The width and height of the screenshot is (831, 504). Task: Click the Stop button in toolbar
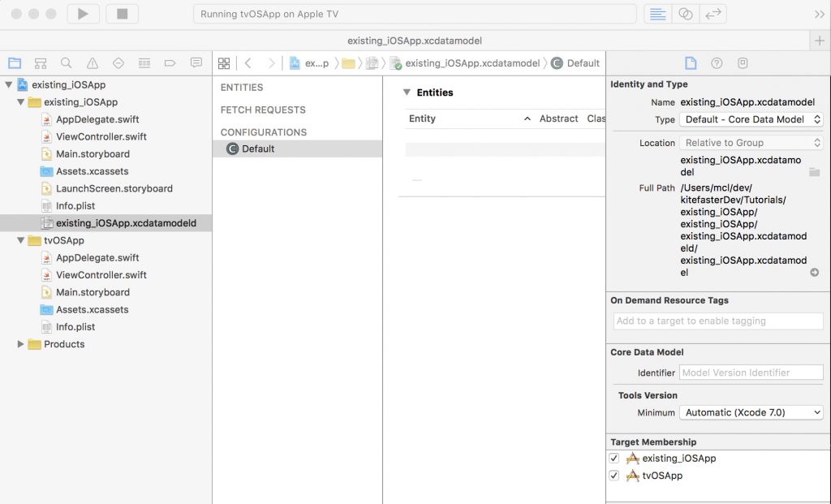[123, 14]
